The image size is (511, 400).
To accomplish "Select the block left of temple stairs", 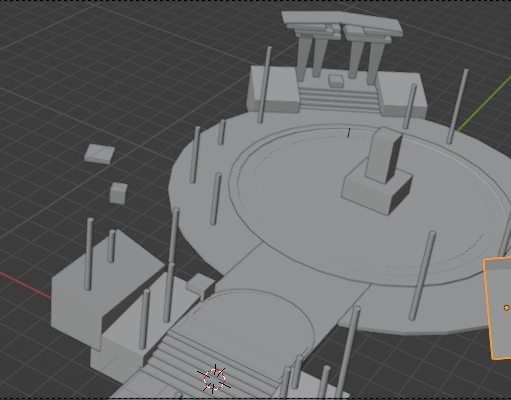I will [x=273, y=89].
